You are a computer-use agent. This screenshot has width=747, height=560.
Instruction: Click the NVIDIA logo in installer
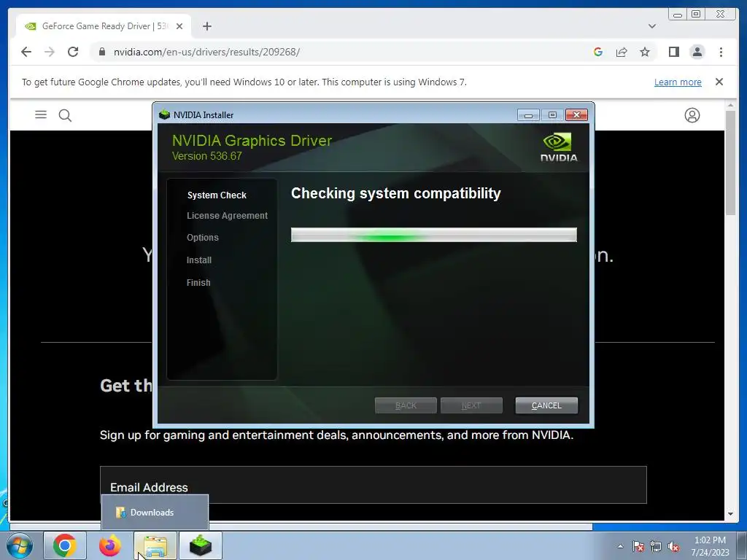(x=558, y=147)
